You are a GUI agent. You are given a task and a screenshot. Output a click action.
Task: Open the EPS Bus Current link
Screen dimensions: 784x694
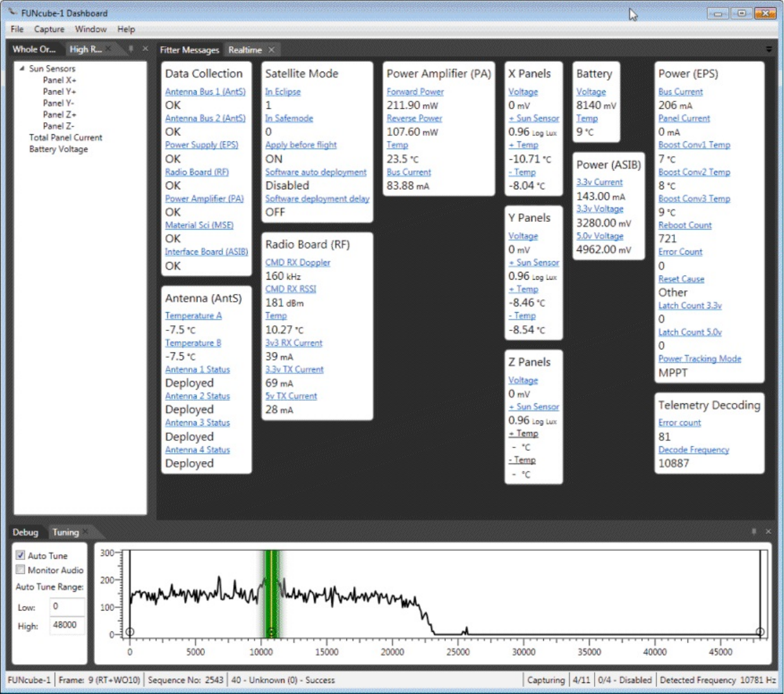coord(681,92)
